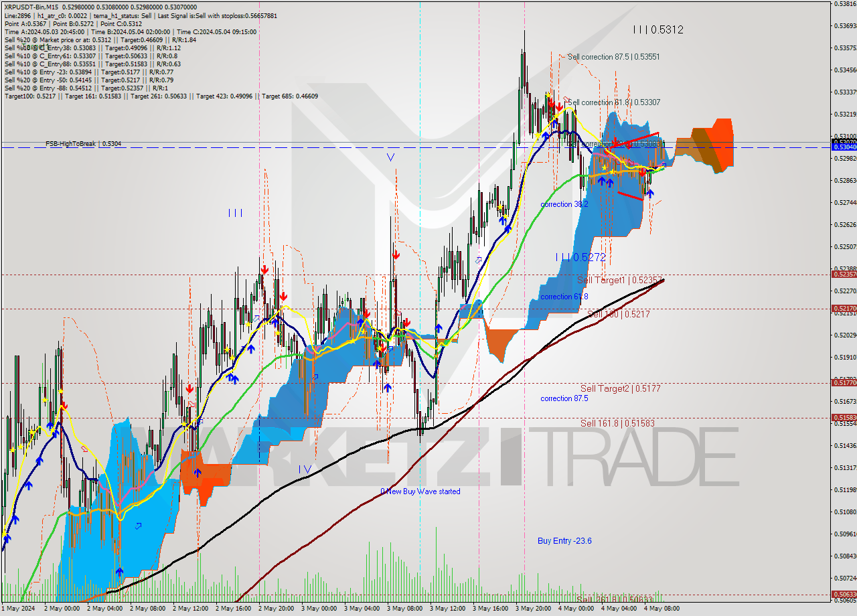
Task: Click the 'Sell correction 87.5 | 0.53551' label
Action: point(613,57)
